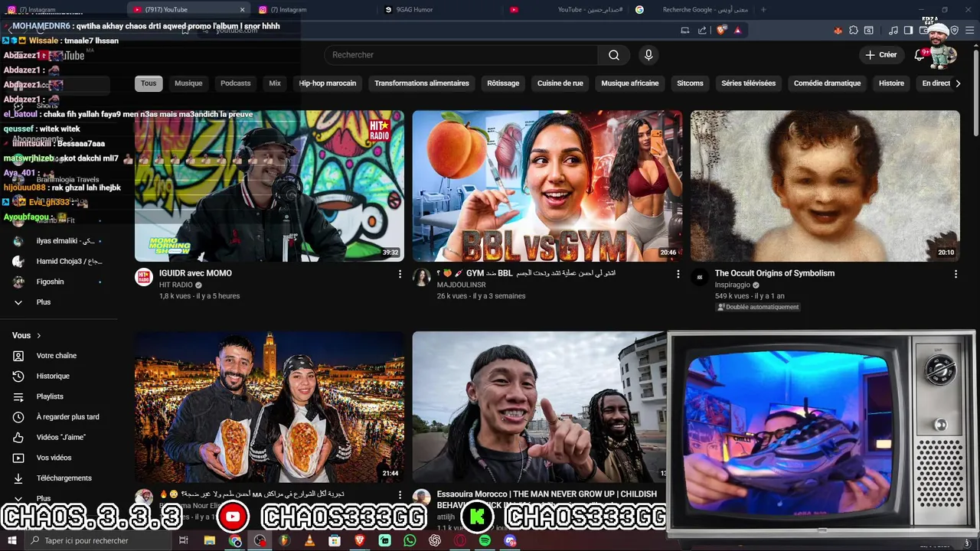Click the YouTube Rechercher search field
Image resolution: width=980 pixels, height=551 pixels.
(x=461, y=55)
